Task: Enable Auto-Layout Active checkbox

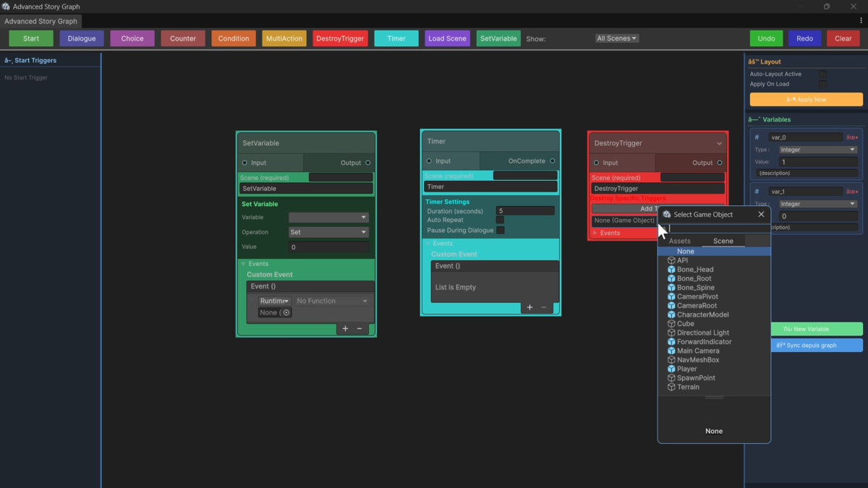Action: 822,74
